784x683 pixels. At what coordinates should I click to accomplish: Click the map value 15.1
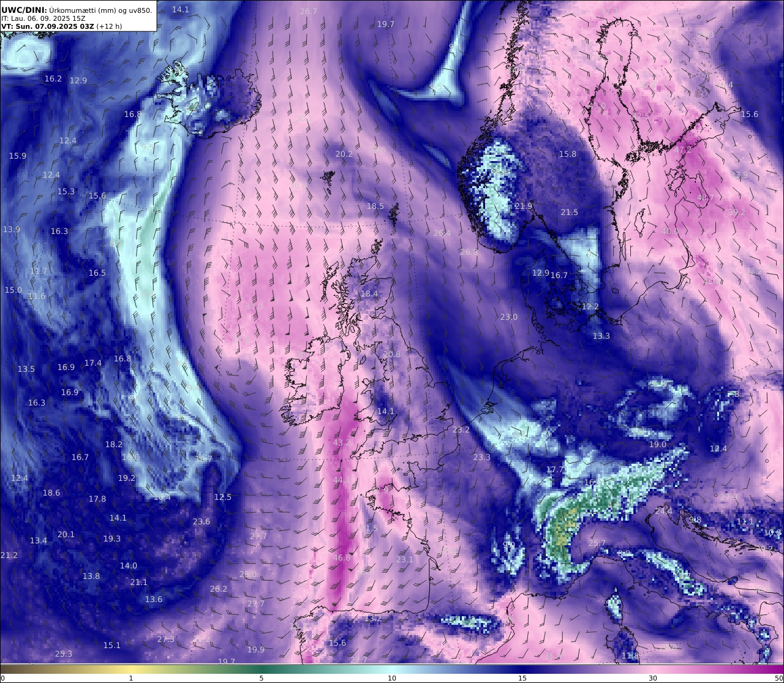(112, 646)
